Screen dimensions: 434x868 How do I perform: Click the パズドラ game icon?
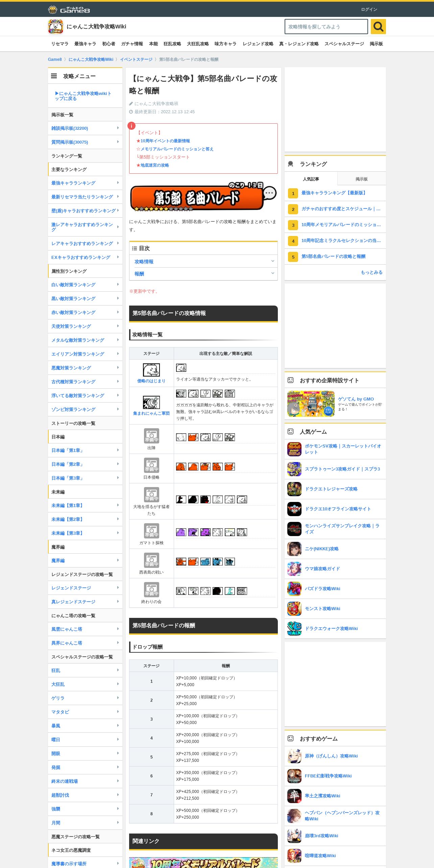[x=294, y=589]
